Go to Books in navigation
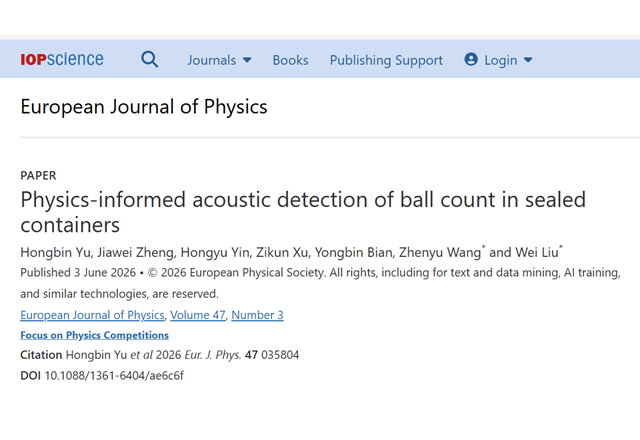Screen dimensions: 640x440 coord(290,60)
